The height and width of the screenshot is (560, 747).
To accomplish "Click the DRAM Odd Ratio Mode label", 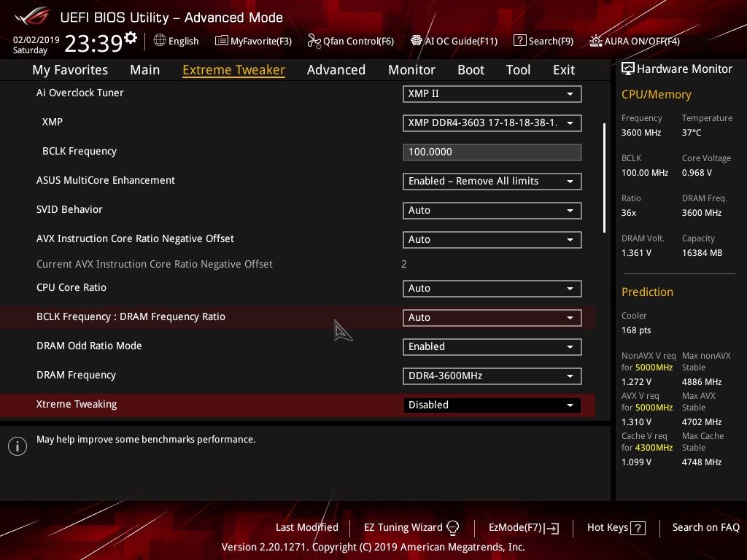I will point(89,346).
